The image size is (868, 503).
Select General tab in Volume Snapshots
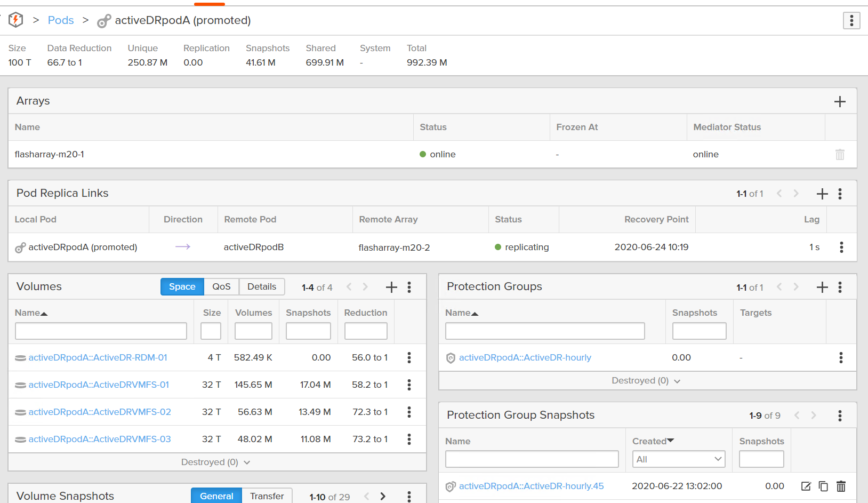[216, 496]
